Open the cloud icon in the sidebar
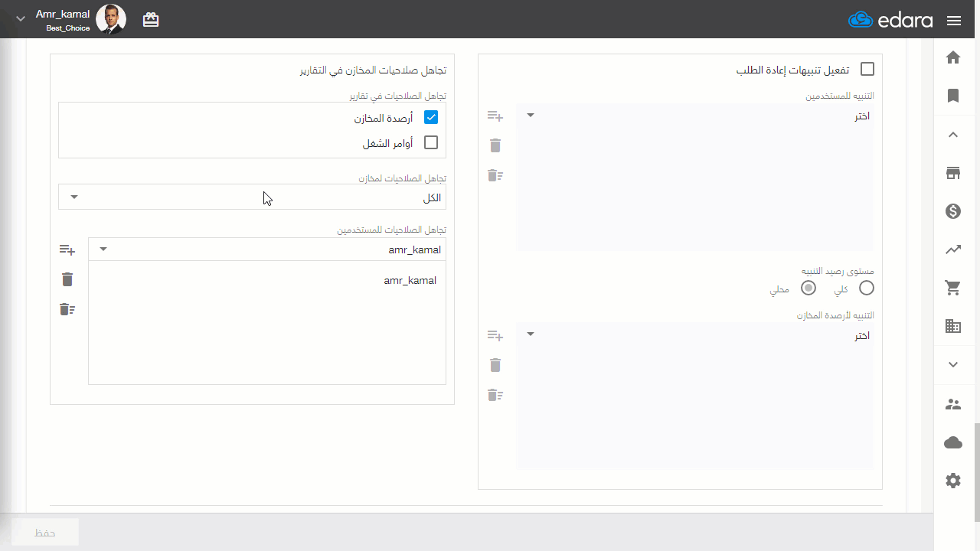The height and width of the screenshot is (551, 980). click(953, 442)
